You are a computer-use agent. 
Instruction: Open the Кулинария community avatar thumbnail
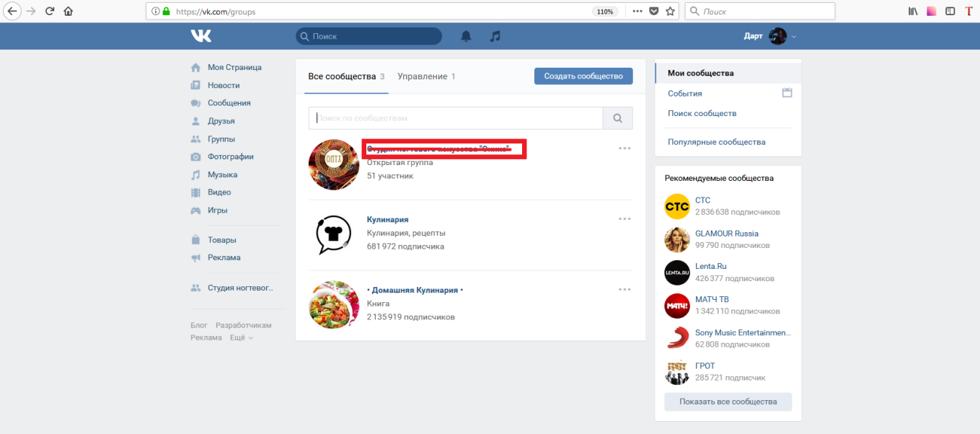pos(334,234)
